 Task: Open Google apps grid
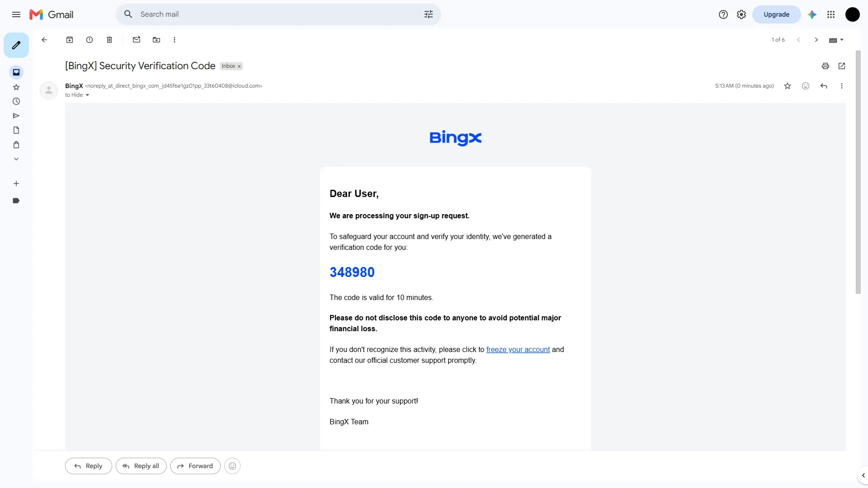tap(831, 14)
